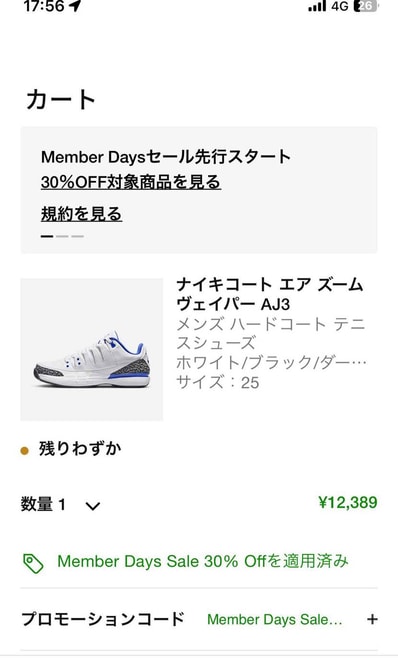Tap the orange low-stock dot indicator
398x658 pixels.
point(25,451)
